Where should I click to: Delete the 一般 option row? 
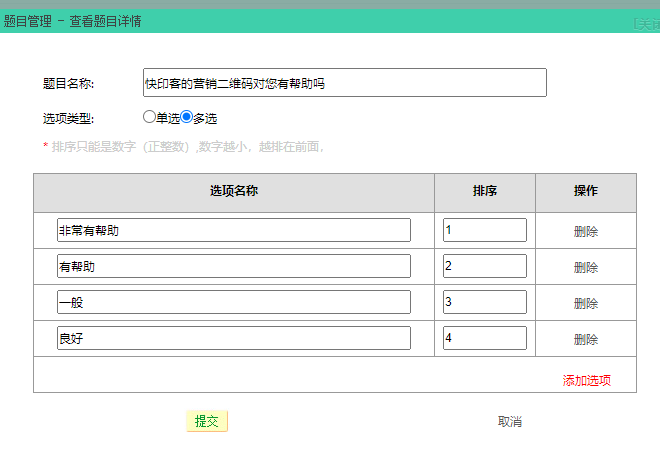[586, 303]
